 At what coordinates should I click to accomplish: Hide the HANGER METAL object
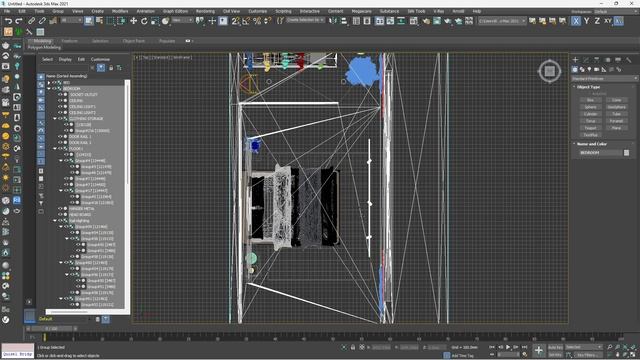coord(60,208)
